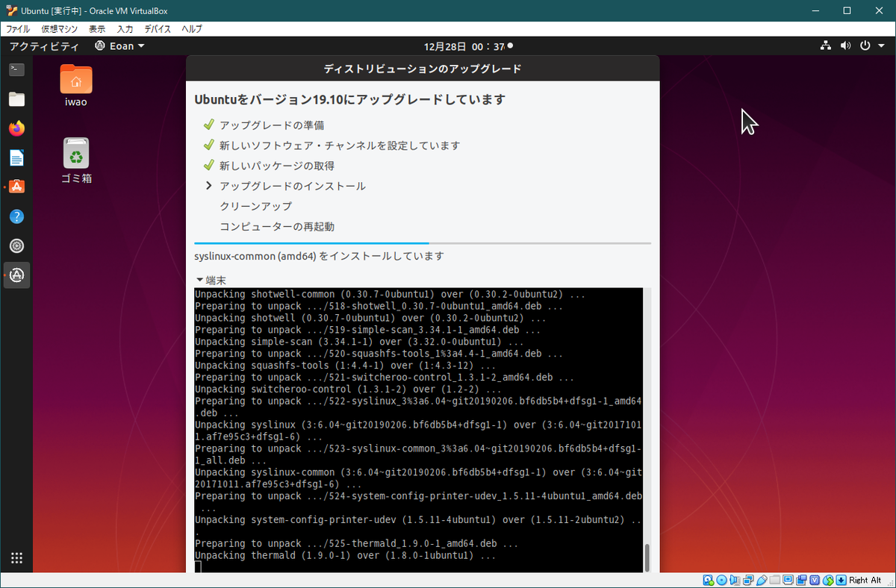Image resolution: width=896 pixels, height=588 pixels.
Task: Collapse the 端末 terminal expander
Action: tap(211, 280)
